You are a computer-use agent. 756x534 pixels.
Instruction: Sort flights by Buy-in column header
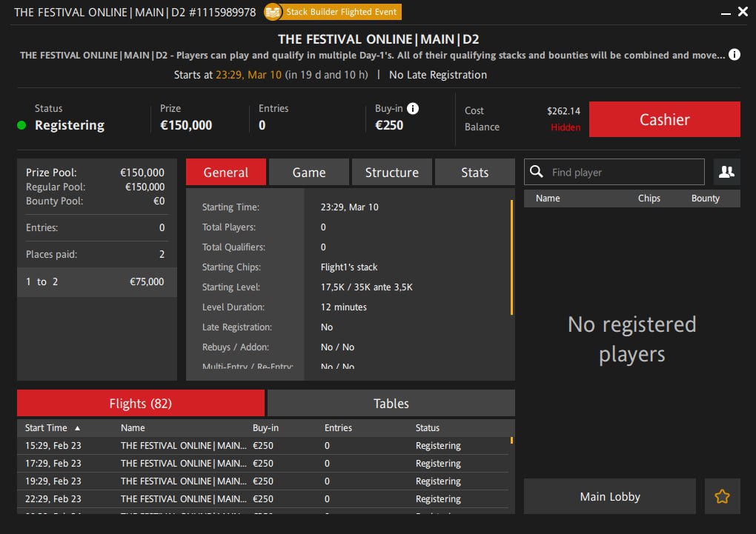[265, 428]
